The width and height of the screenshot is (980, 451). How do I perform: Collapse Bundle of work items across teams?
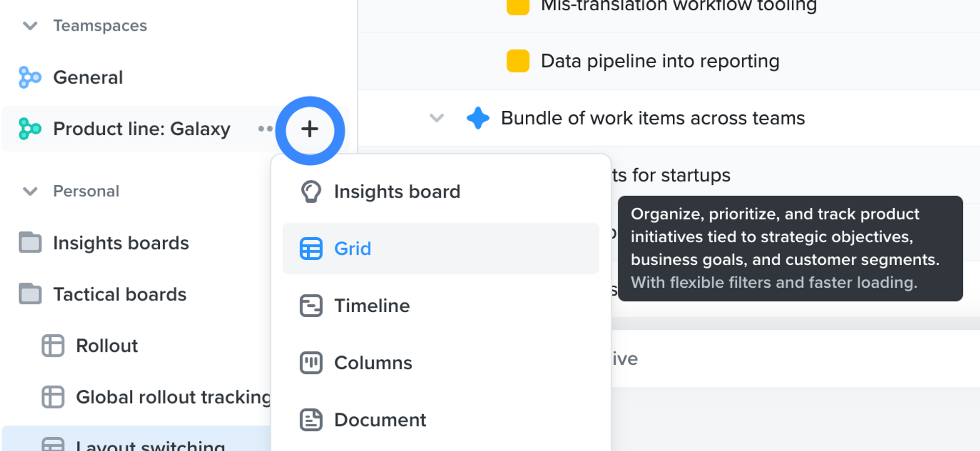coord(436,118)
